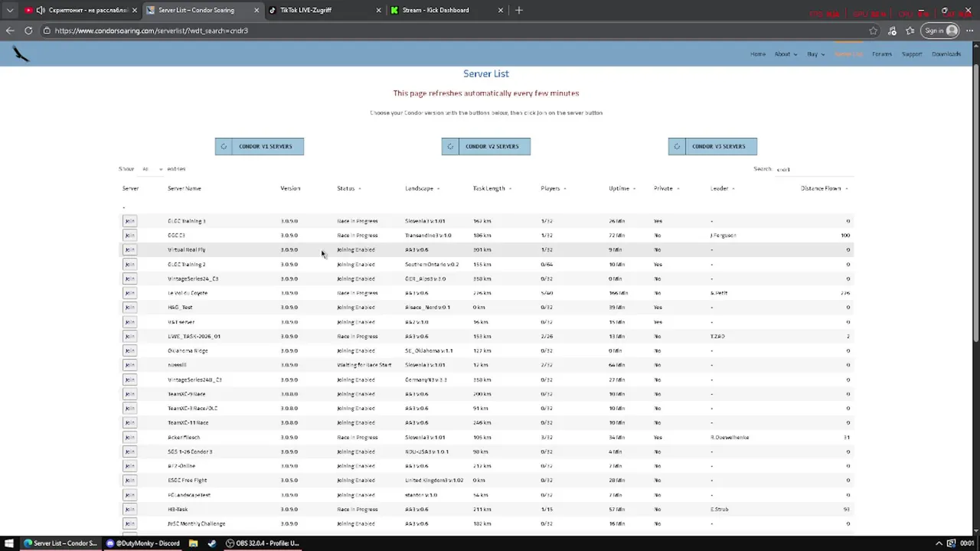Join the Oklahoma Ridge server
Screen dimensions: 980x551
[x=129, y=350]
